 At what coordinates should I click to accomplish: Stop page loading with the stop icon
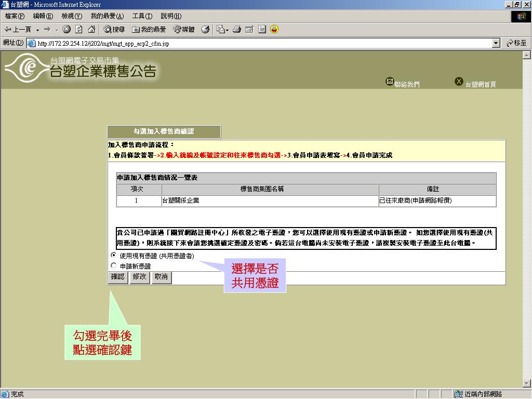click(x=66, y=30)
